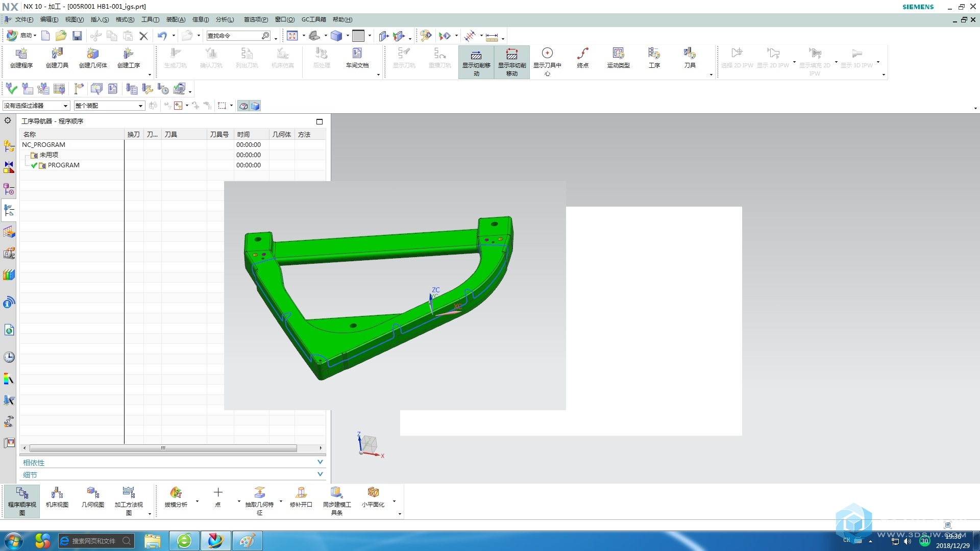Click the navigator horizontal scrollbar thumb
This screenshot has height=551, width=980.
(x=163, y=448)
